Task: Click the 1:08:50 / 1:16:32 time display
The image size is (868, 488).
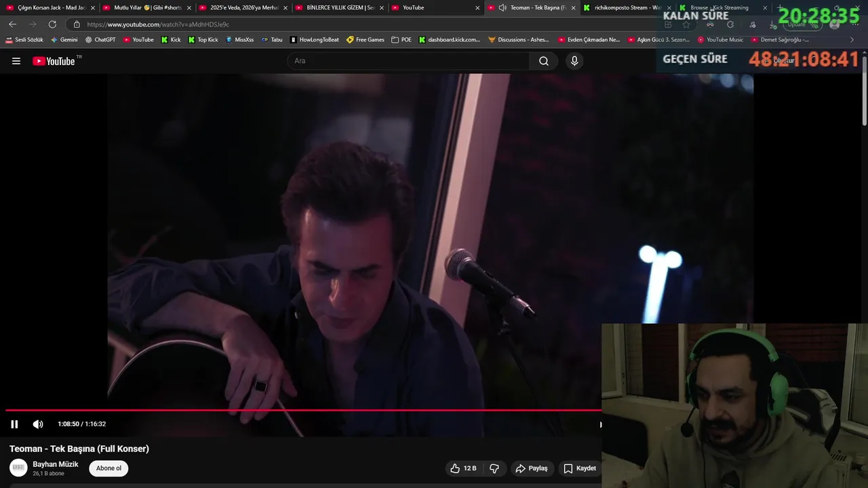Action: [x=81, y=424]
